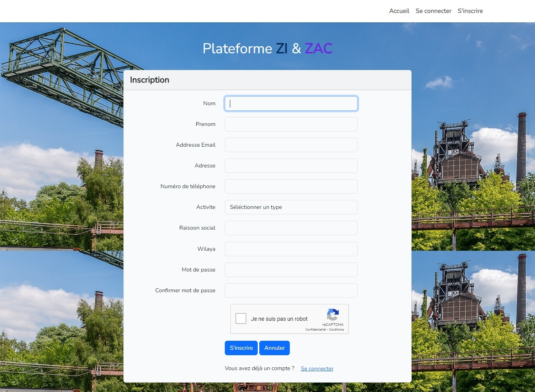
Task: Select the Wilaya text field
Action: point(291,249)
